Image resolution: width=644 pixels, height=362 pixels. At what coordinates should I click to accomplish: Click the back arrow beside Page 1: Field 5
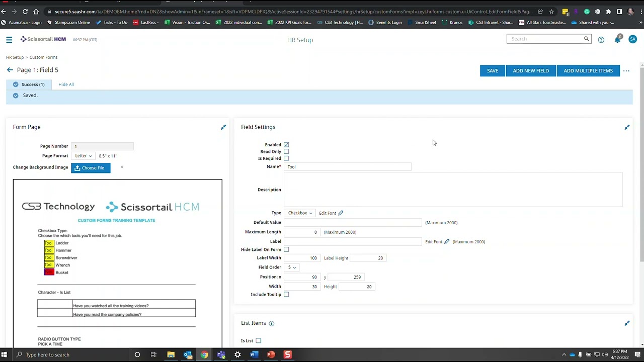coord(10,70)
